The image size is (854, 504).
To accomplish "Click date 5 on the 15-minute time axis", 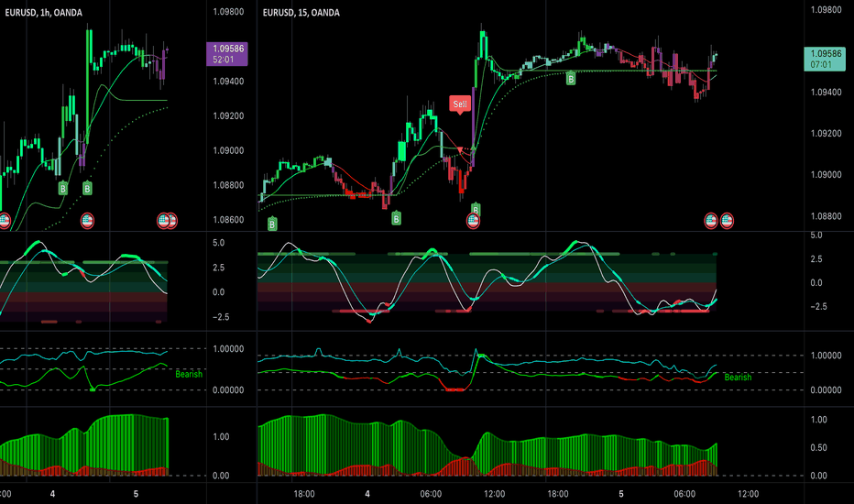I will click(621, 494).
